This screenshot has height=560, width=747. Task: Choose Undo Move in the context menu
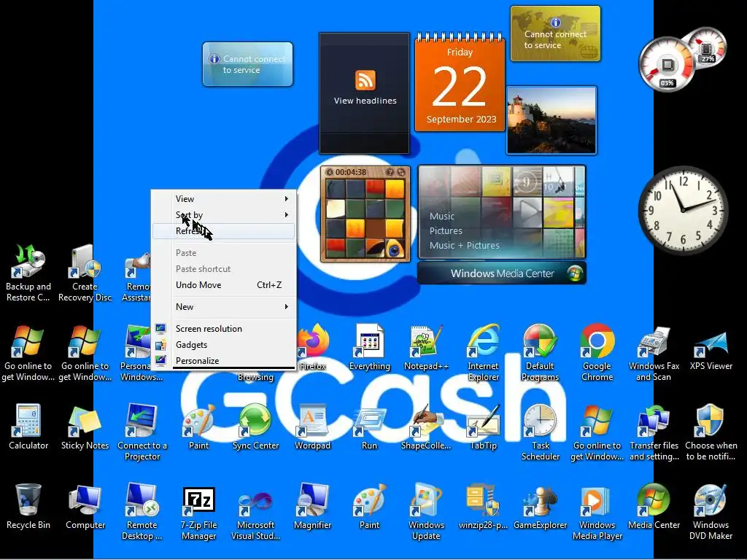223,285
